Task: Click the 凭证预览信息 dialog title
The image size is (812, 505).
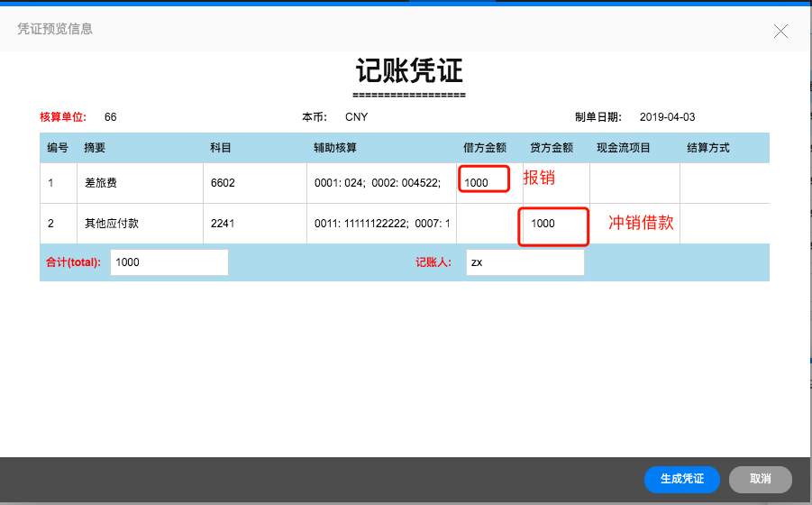Action: pos(55,29)
